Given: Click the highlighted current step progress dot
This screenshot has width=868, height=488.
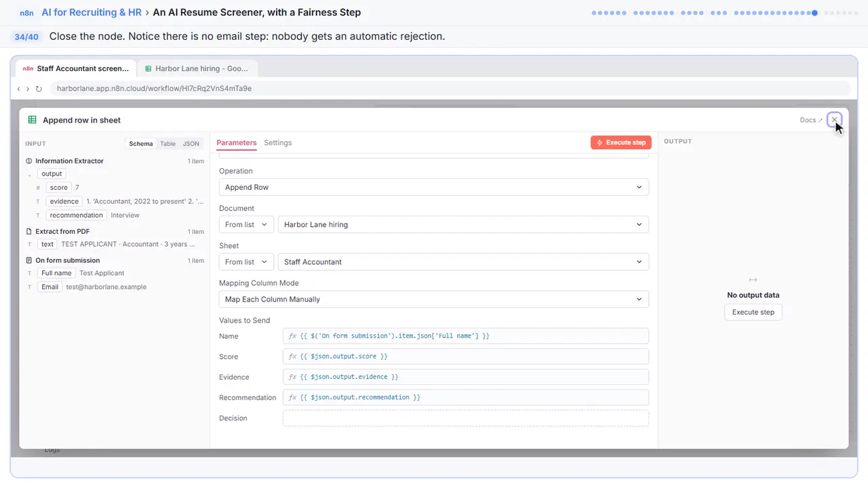Looking at the screenshot, I should (814, 12).
